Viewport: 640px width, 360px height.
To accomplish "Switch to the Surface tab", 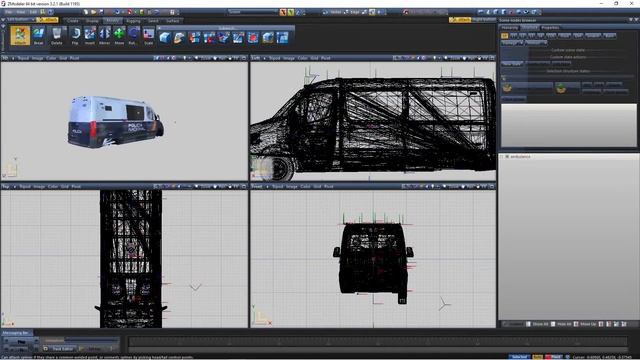I will click(173, 20).
